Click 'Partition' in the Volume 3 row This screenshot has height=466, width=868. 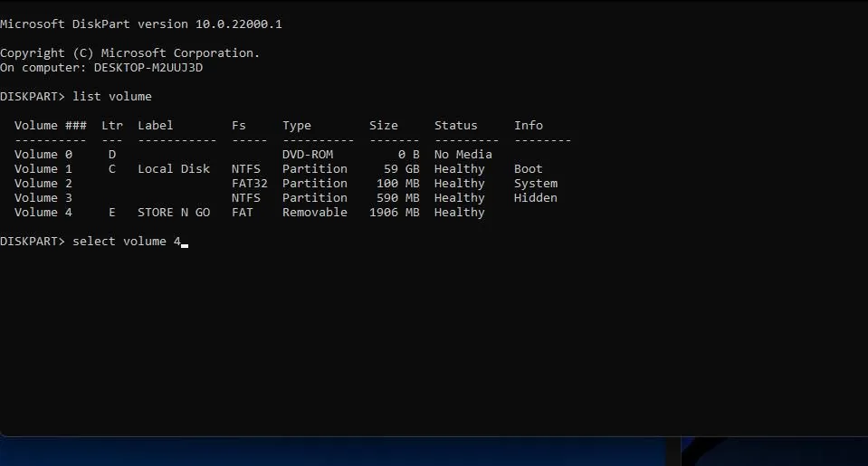(x=315, y=197)
